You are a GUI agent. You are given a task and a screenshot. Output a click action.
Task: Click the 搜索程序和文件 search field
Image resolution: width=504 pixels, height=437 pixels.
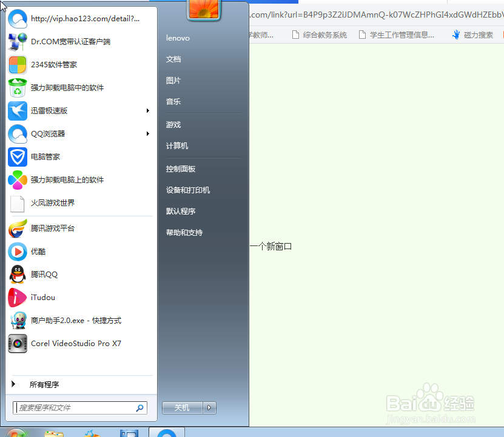(79, 408)
